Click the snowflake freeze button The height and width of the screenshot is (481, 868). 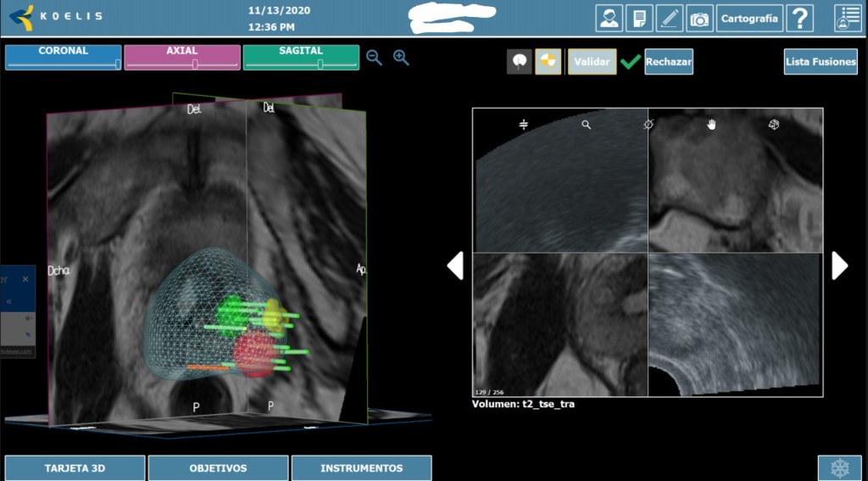(x=839, y=468)
